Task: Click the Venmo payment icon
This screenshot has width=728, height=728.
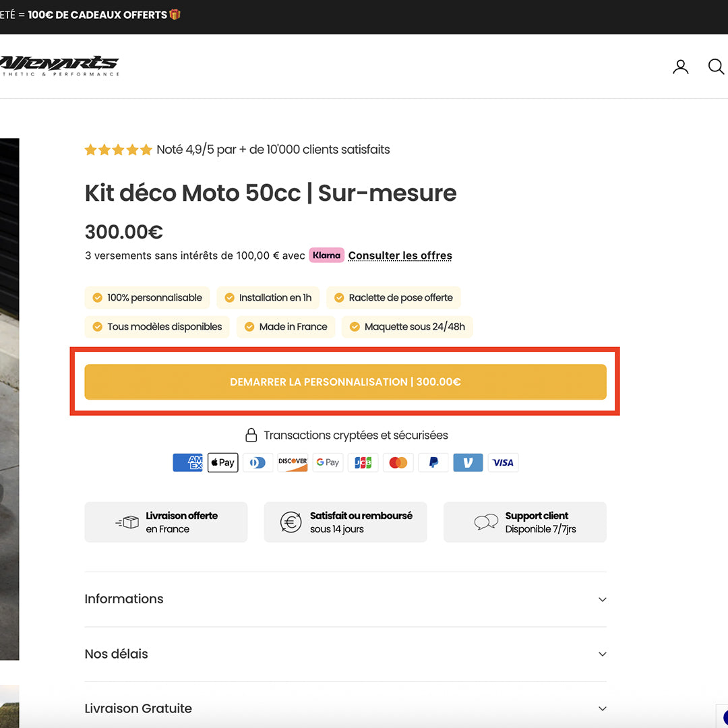Action: coord(468,462)
